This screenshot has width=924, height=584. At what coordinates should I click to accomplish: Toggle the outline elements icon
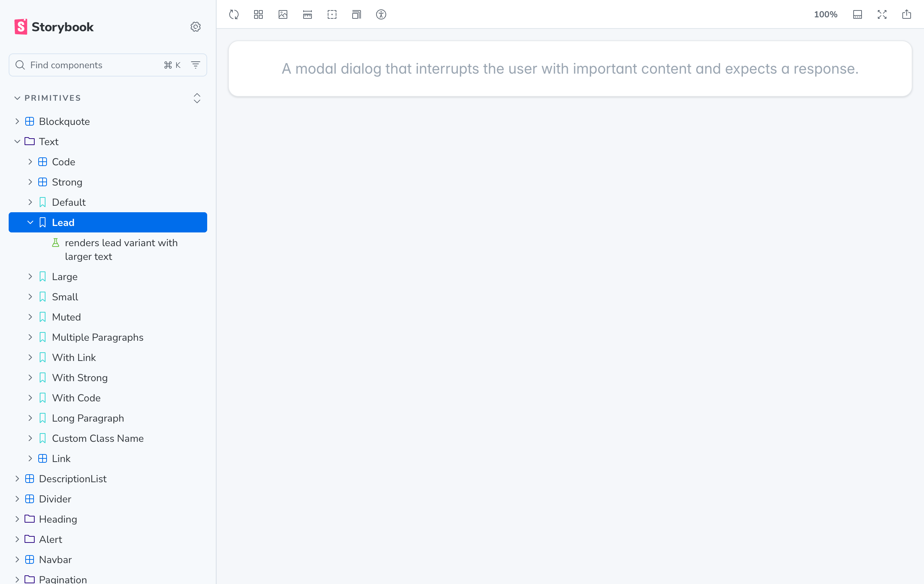point(332,14)
